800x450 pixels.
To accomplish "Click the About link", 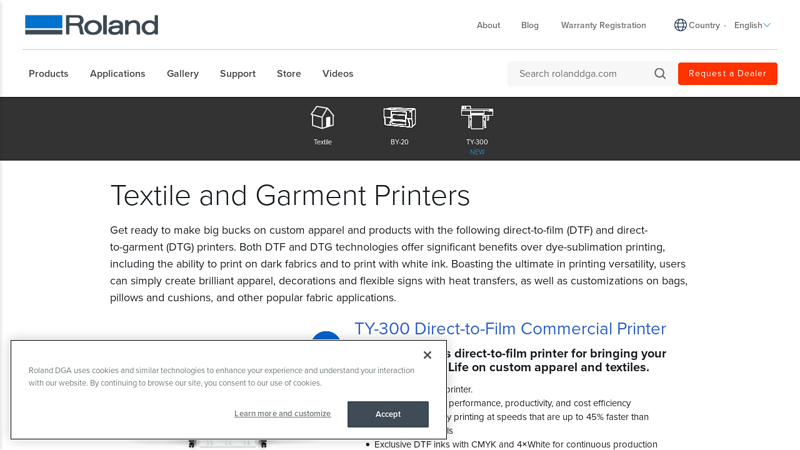I will [x=488, y=25].
